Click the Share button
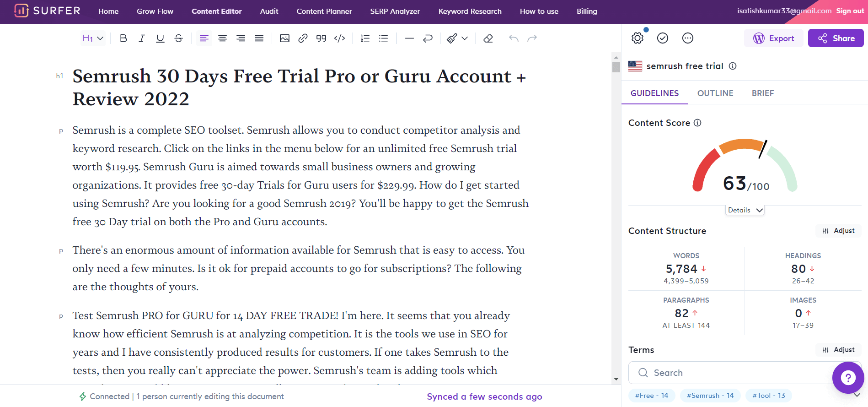Image resolution: width=868 pixels, height=407 pixels. [x=836, y=38]
